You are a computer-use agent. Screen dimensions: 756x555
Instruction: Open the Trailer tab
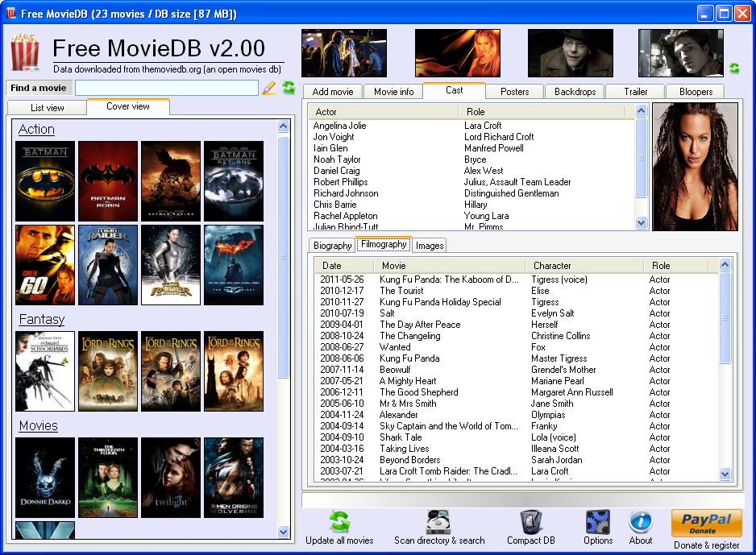[x=636, y=92]
